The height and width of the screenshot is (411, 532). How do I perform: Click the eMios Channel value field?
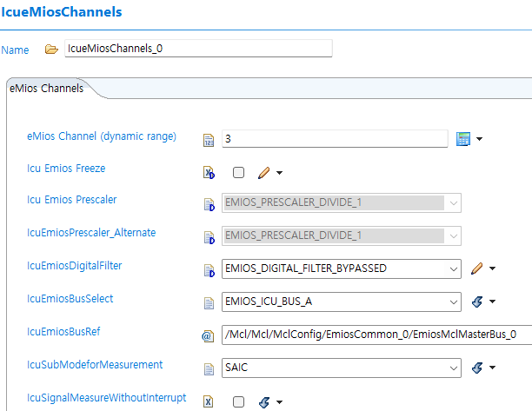(335, 139)
